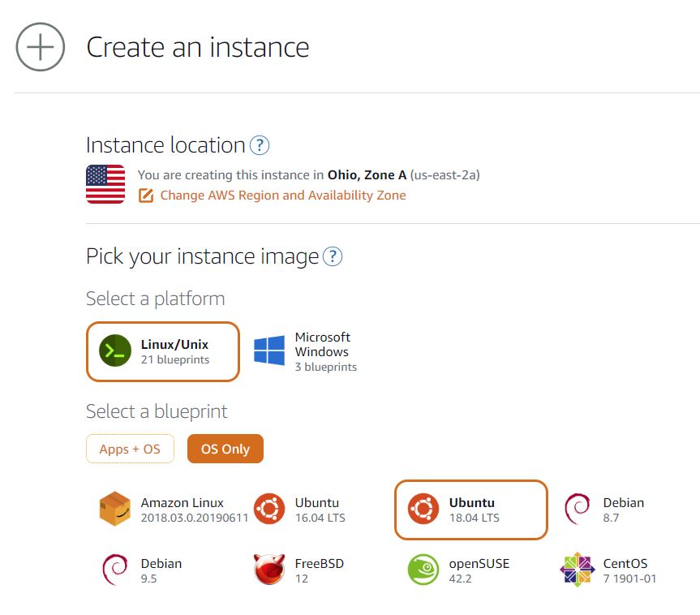The width and height of the screenshot is (700, 615).
Task: Click the '(us-east-2a)' zone code
Action: 444,175
